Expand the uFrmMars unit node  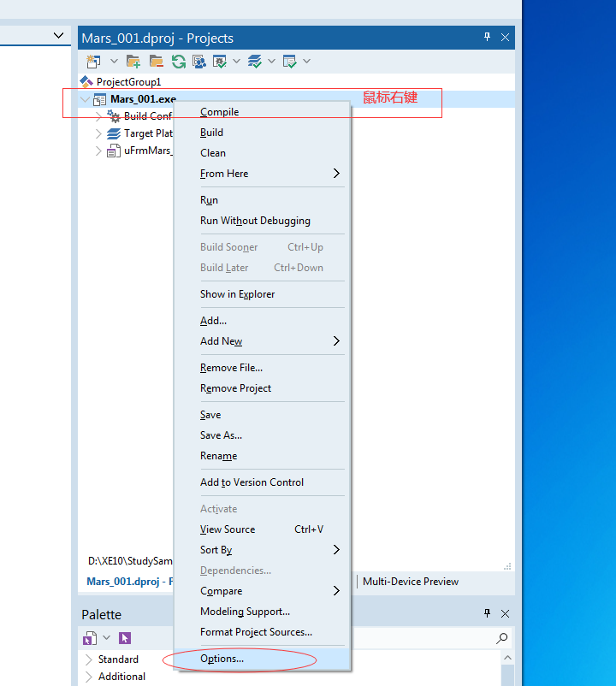click(98, 151)
